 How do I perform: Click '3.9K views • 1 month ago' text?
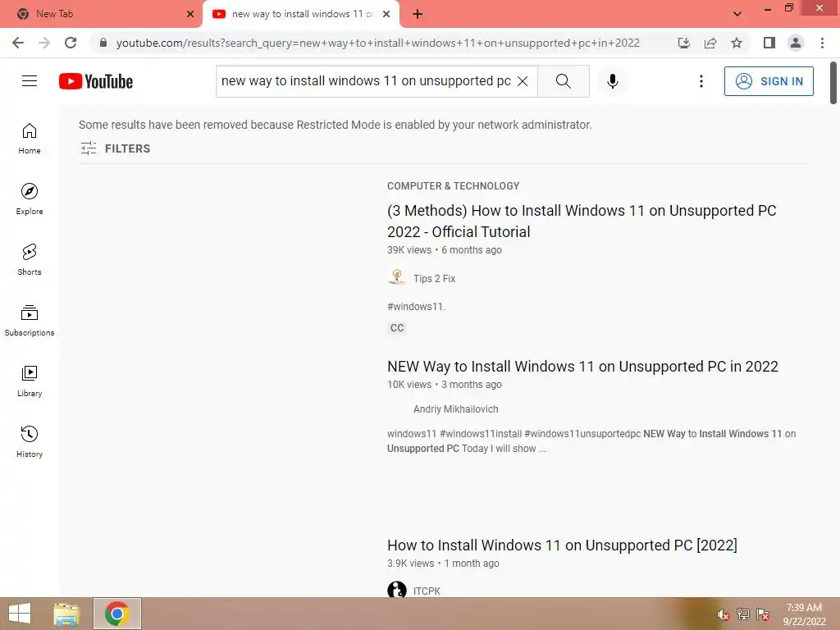click(x=443, y=564)
